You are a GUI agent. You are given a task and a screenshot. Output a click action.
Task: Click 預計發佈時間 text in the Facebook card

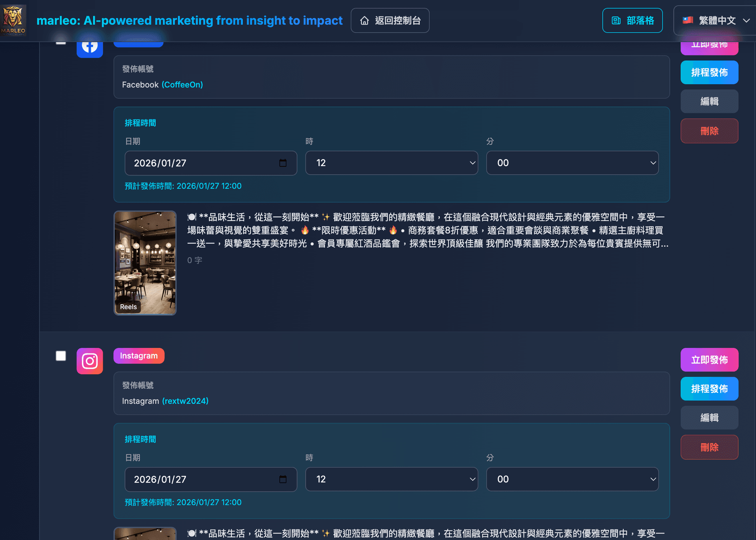[183, 186]
